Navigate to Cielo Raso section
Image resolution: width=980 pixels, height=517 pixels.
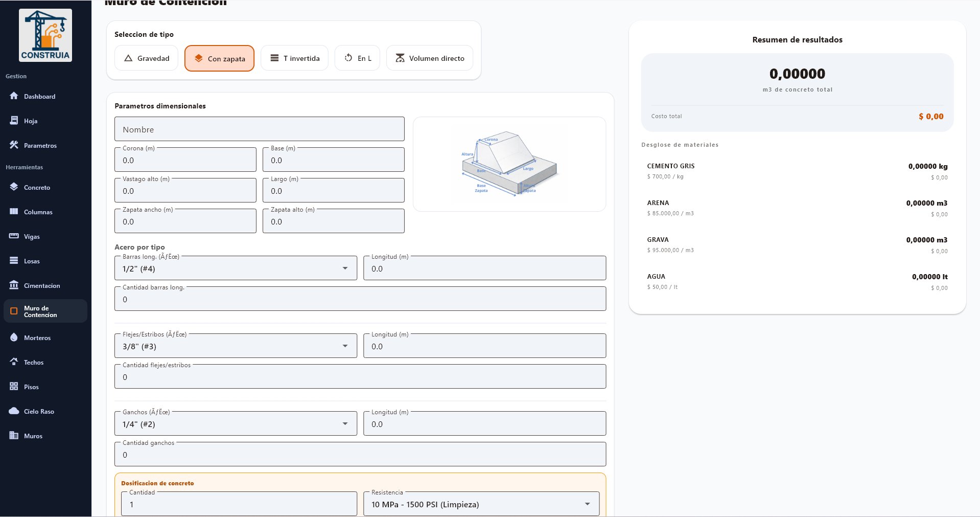click(38, 412)
